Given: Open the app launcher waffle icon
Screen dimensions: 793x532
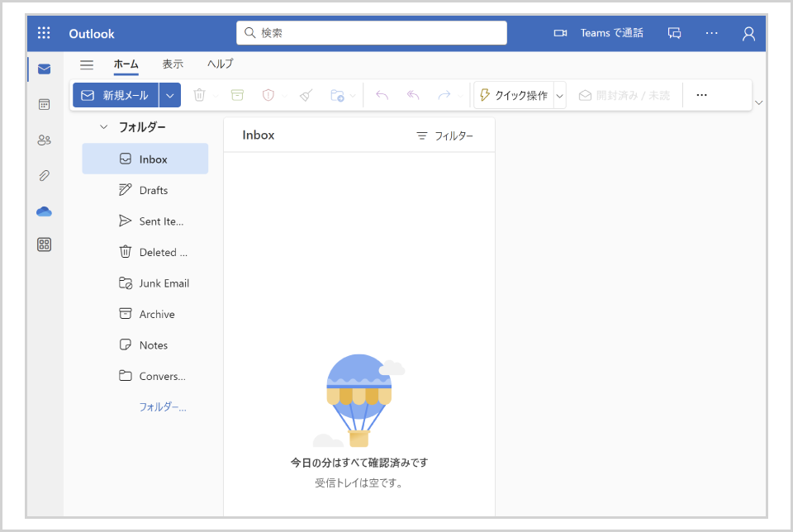Looking at the screenshot, I should 44,33.
